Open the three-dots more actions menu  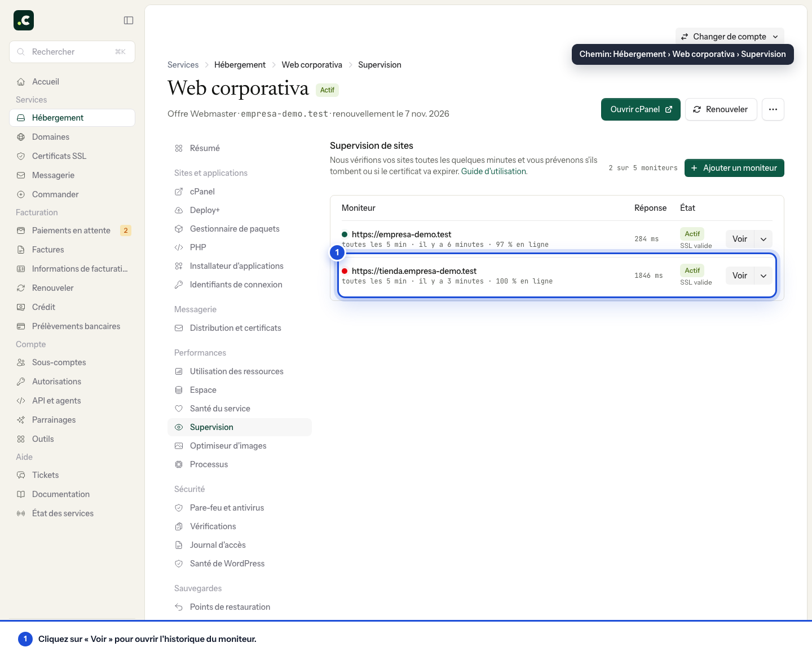pos(773,109)
